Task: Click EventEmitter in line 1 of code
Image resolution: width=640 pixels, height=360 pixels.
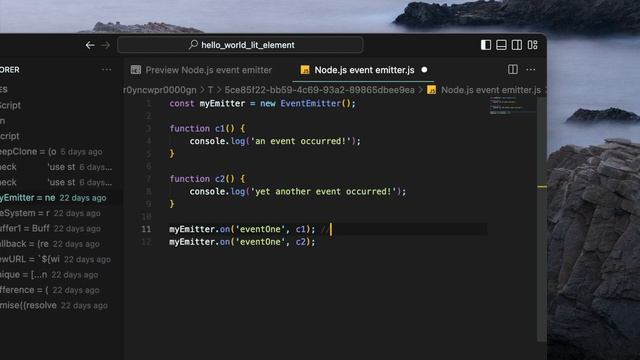Action: [311, 104]
